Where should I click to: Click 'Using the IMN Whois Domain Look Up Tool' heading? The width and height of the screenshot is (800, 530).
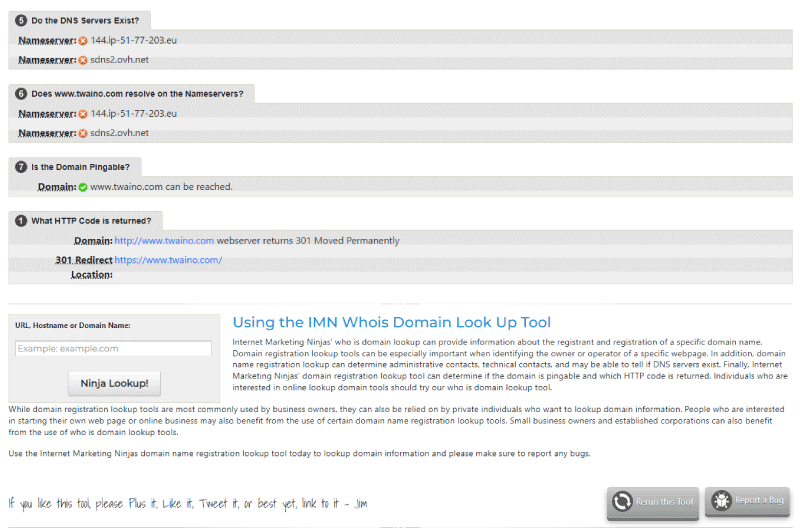[392, 322]
